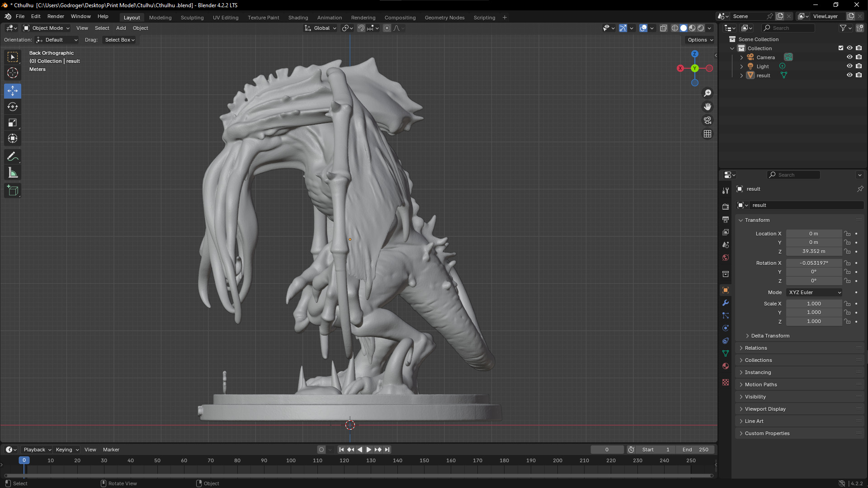Jump to the last frame

coord(387,450)
